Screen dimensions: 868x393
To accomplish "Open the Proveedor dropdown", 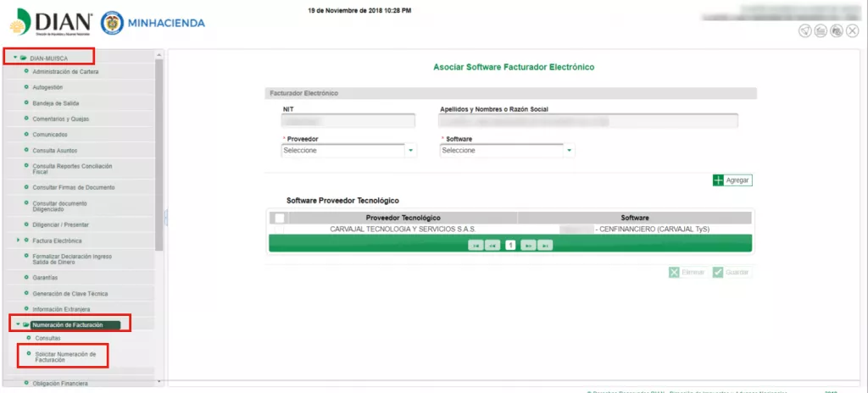I will point(412,151).
